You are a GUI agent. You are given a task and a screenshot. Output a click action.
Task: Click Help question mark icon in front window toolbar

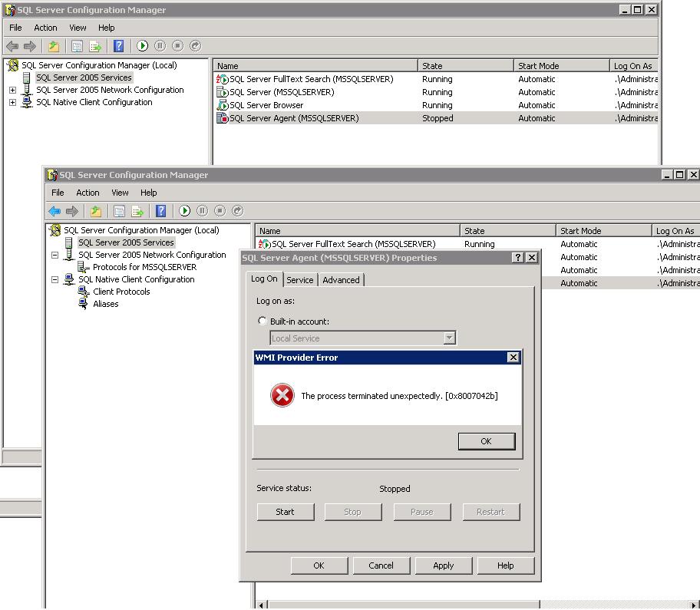[x=160, y=211]
